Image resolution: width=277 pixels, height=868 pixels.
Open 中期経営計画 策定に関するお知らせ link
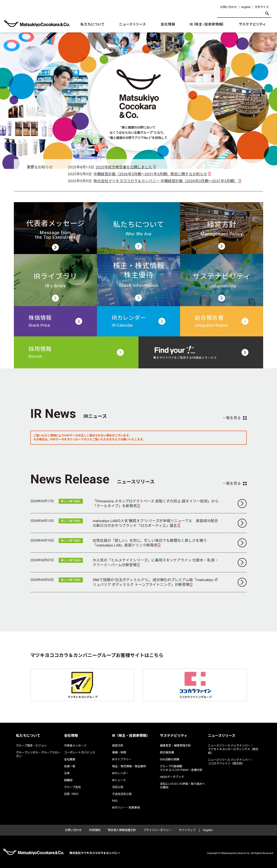click(x=150, y=174)
